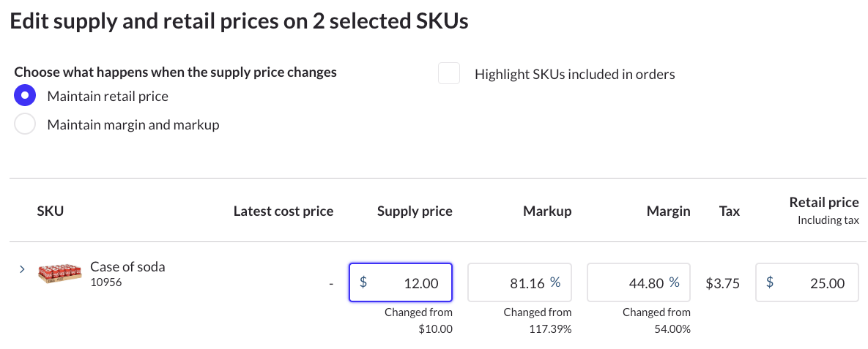Click the percent symbol in Margin field

pyautogui.click(x=674, y=282)
